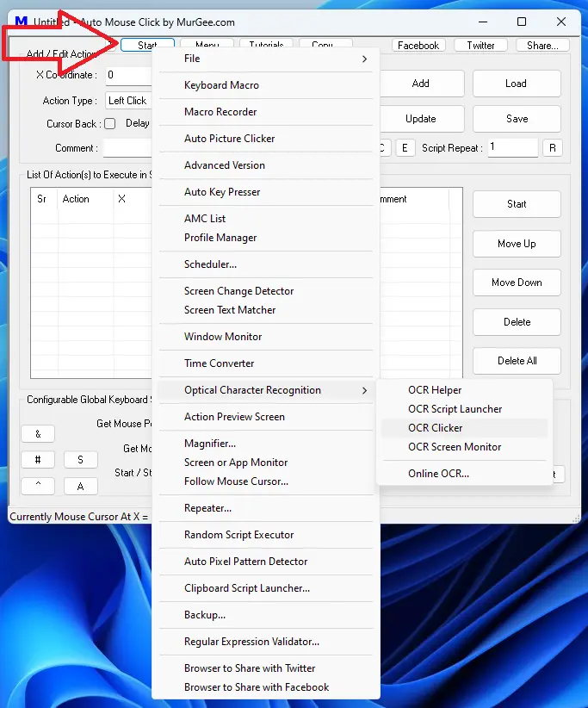Screen dimensions: 588x708
Task: Open Macro Recorder from menu
Action: (266, 112)
